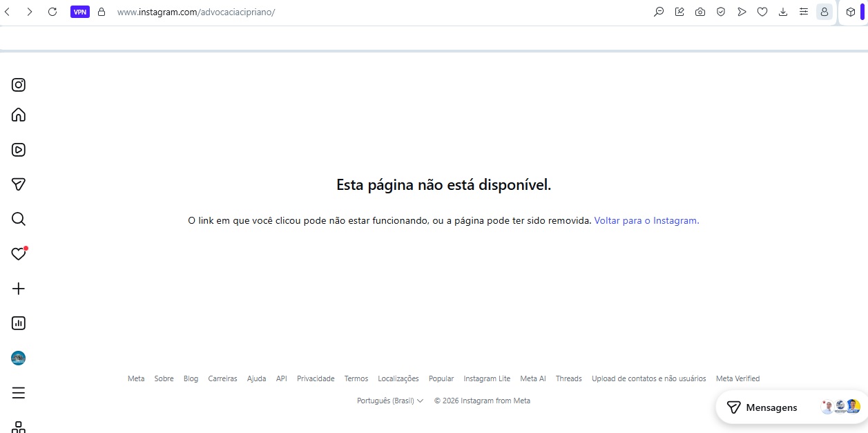The image size is (868, 433).
Task: Open Reels from the sidebar
Action: pyautogui.click(x=19, y=150)
